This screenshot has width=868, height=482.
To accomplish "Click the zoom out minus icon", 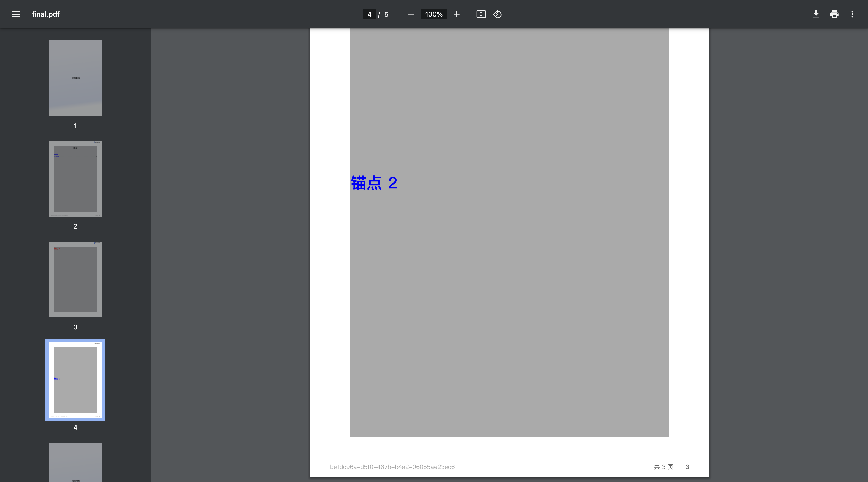I will (411, 14).
